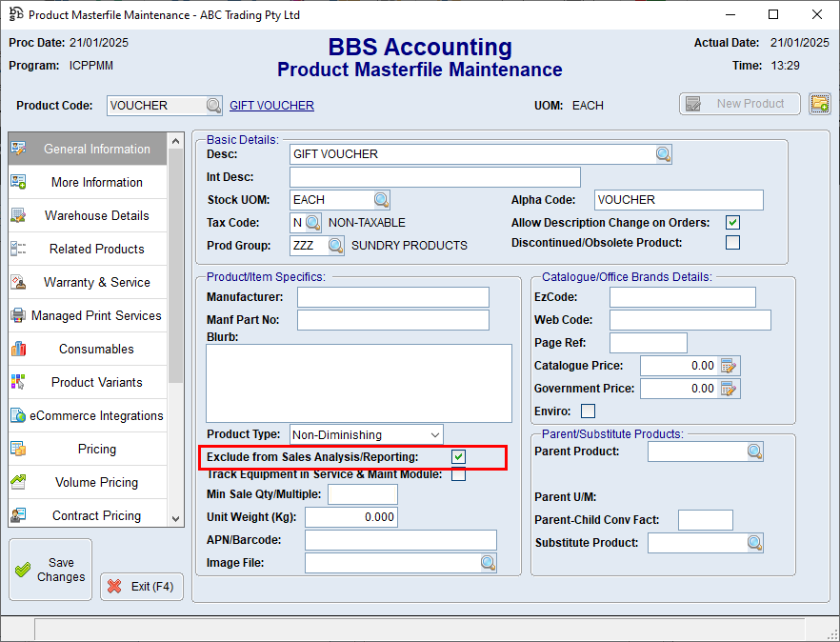Open the Desc field lookup magnifier
Image resolution: width=840 pixels, height=642 pixels.
(663, 154)
